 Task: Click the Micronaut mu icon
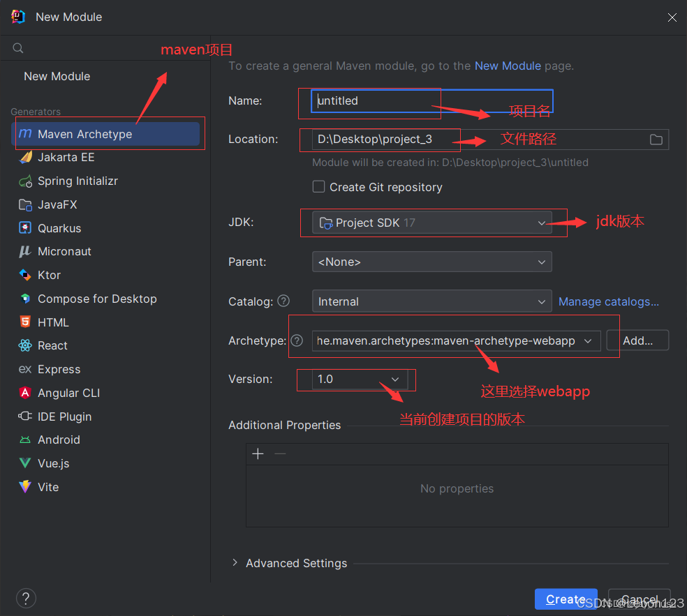tap(25, 251)
